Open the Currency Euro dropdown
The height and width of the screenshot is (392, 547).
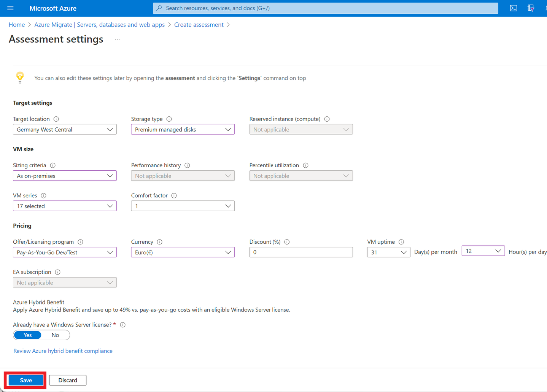tap(183, 252)
